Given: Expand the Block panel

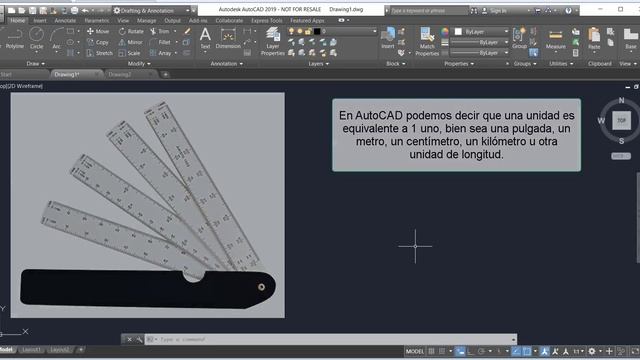Looking at the screenshot, I should pos(396,64).
